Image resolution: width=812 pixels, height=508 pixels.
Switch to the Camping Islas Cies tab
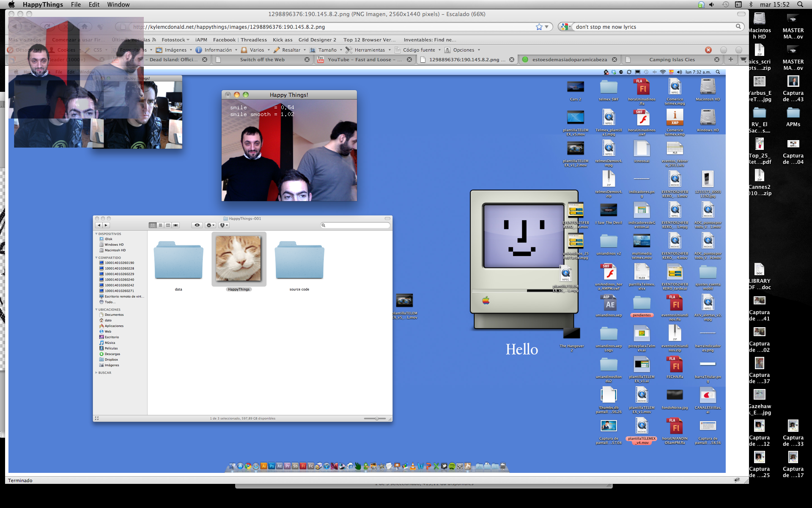pyautogui.click(x=672, y=60)
